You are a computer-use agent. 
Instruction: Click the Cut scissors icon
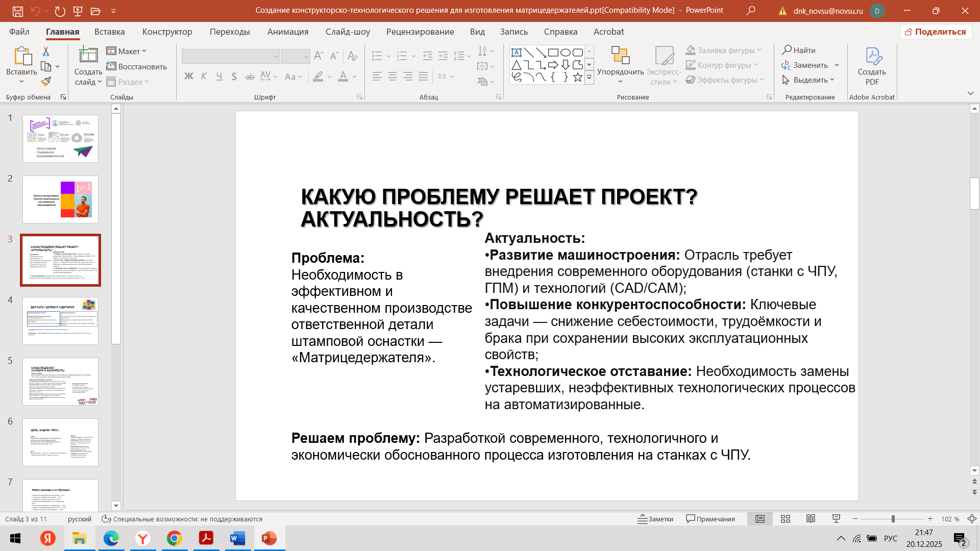coord(46,52)
